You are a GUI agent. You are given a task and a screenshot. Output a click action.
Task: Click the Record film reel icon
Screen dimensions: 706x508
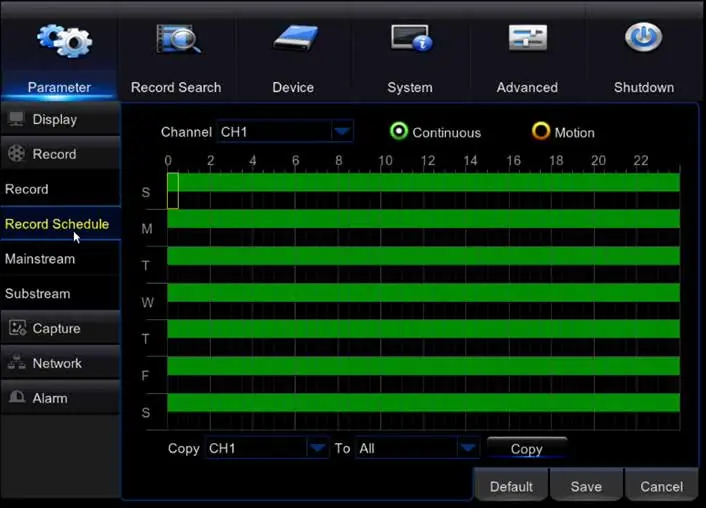pos(16,154)
